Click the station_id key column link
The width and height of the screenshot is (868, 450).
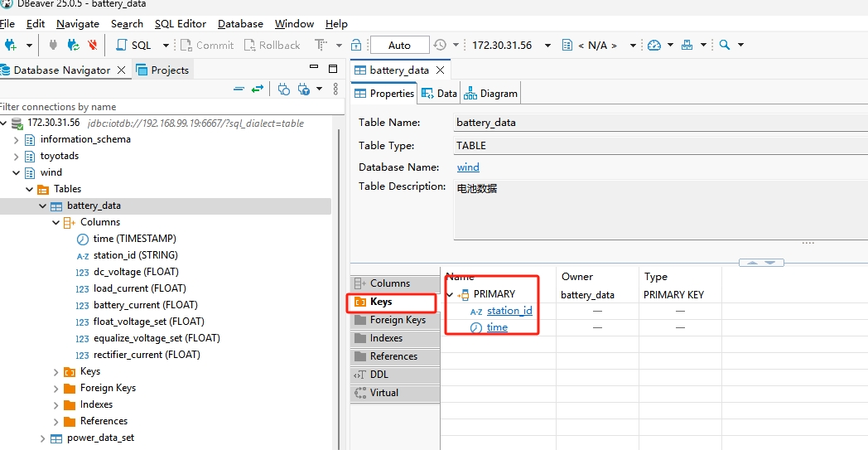(x=509, y=311)
